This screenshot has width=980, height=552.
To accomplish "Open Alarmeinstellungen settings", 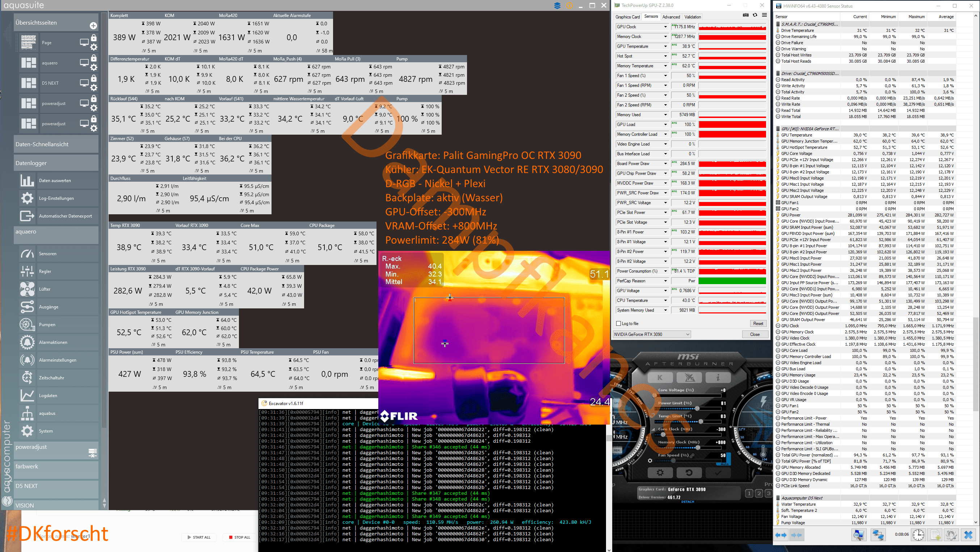I will click(58, 360).
